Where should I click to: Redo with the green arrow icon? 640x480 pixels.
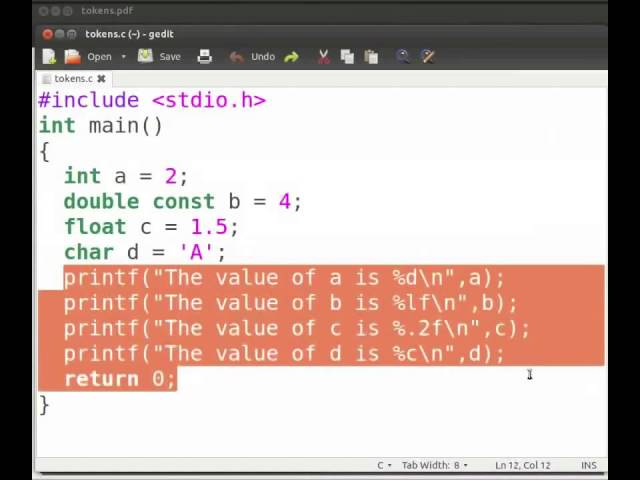291,57
